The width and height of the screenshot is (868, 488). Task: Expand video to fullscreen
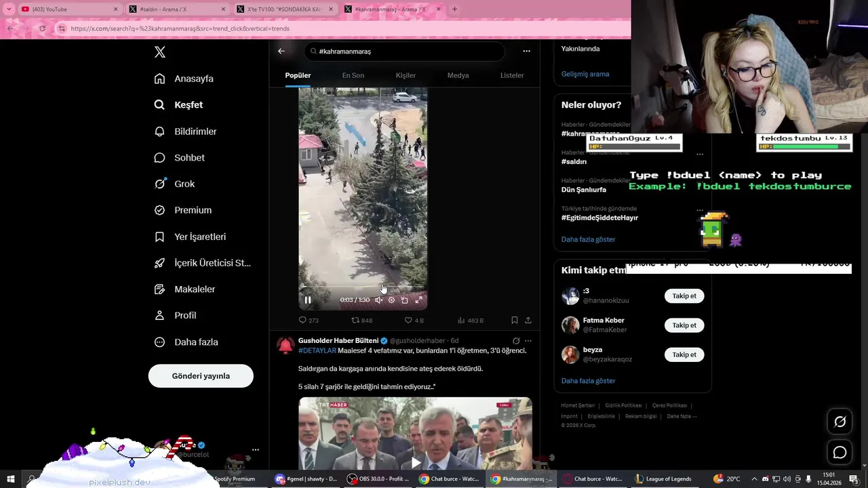coord(418,300)
